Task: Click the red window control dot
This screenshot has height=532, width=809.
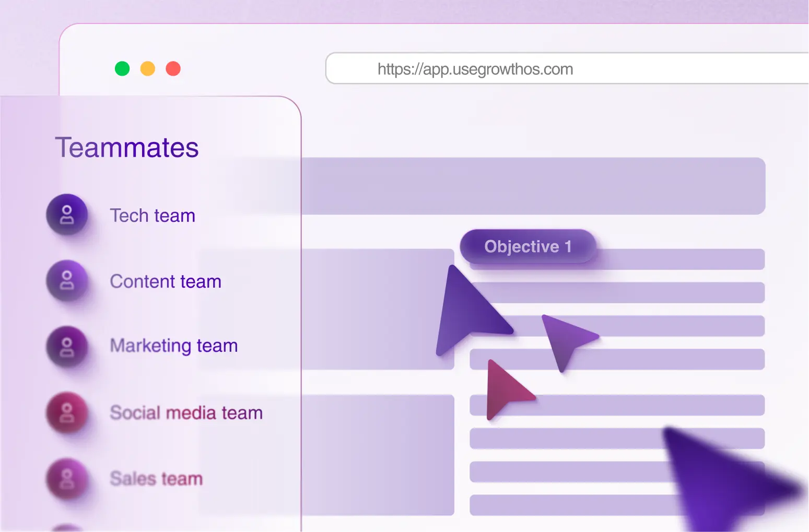Action: (173, 68)
